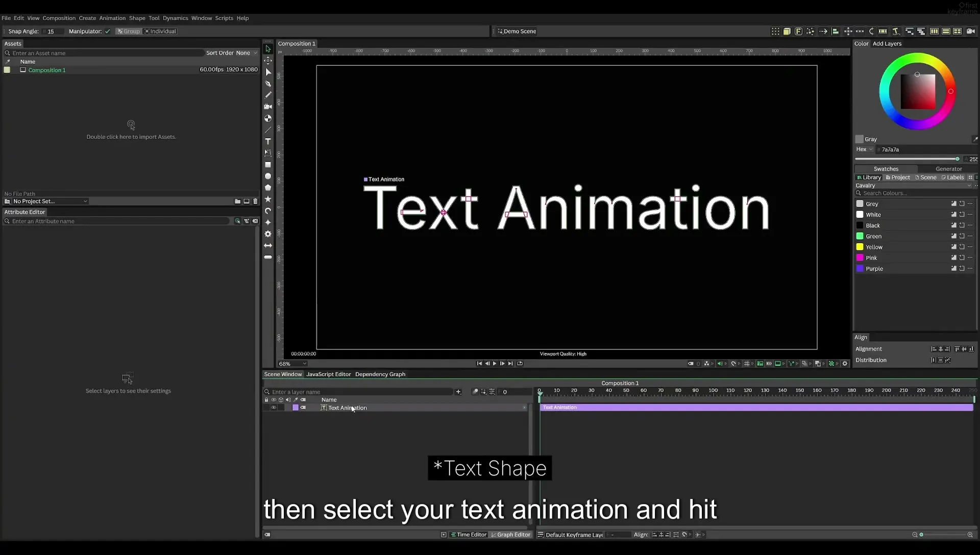Click the Demo Scene button
This screenshot has width=980, height=555.
click(517, 32)
